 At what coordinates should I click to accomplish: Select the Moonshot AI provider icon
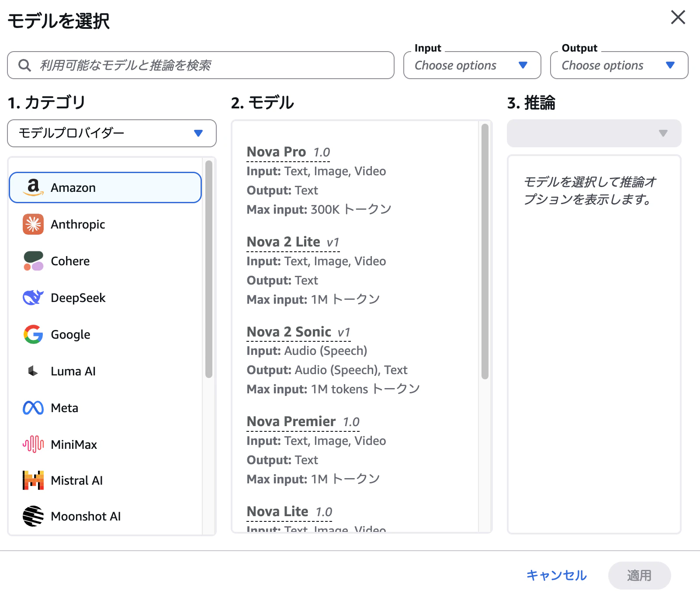[33, 516]
